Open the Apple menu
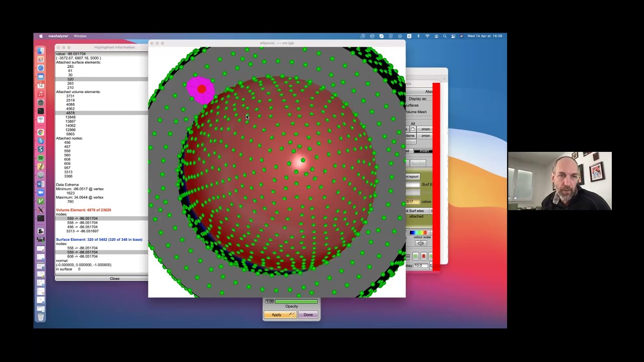Image resolution: width=644 pixels, height=362 pixels. click(41, 36)
